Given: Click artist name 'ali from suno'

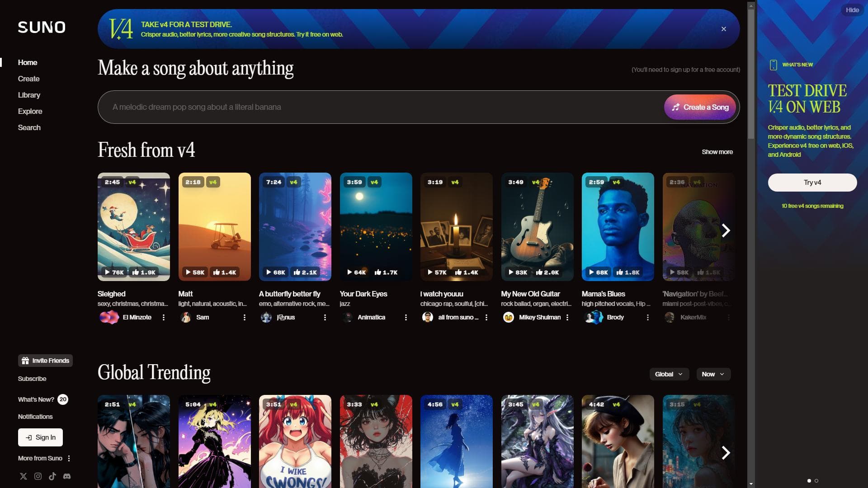Looking at the screenshot, I should pos(458,318).
